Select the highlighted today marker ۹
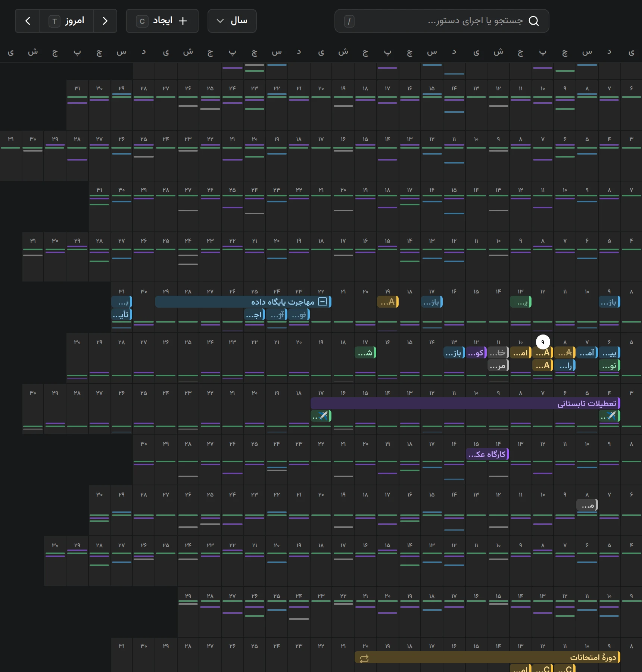 click(543, 342)
